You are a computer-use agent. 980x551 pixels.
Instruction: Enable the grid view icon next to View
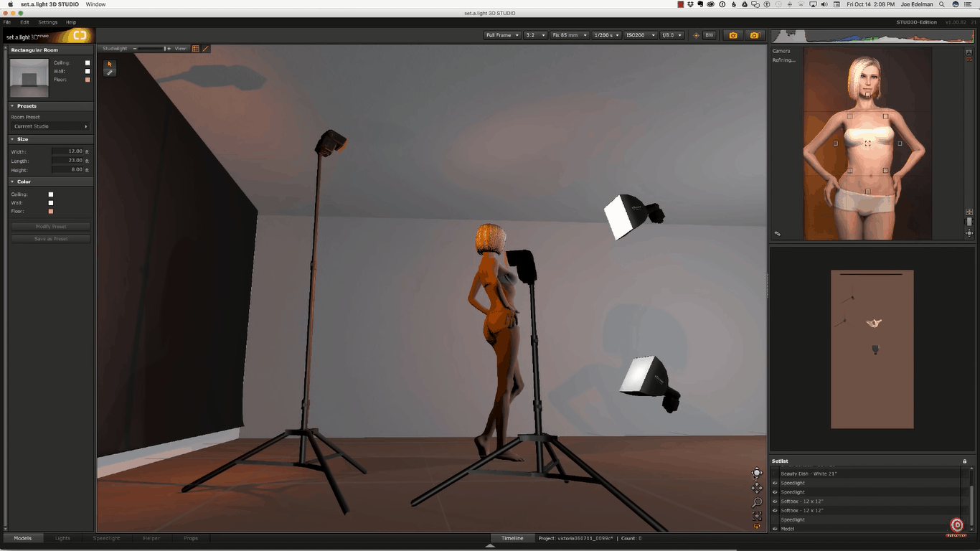coord(196,49)
